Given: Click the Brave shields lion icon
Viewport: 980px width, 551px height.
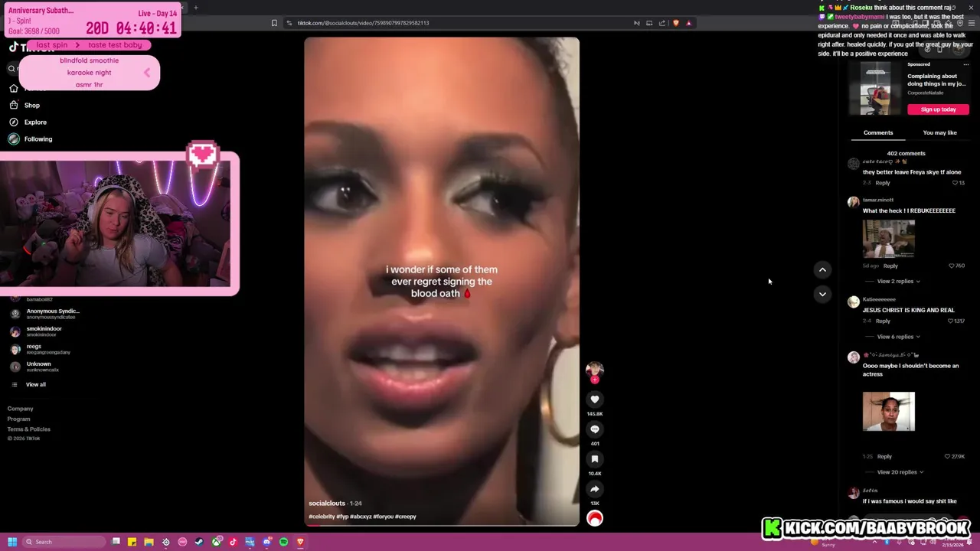Looking at the screenshot, I should tap(675, 23).
